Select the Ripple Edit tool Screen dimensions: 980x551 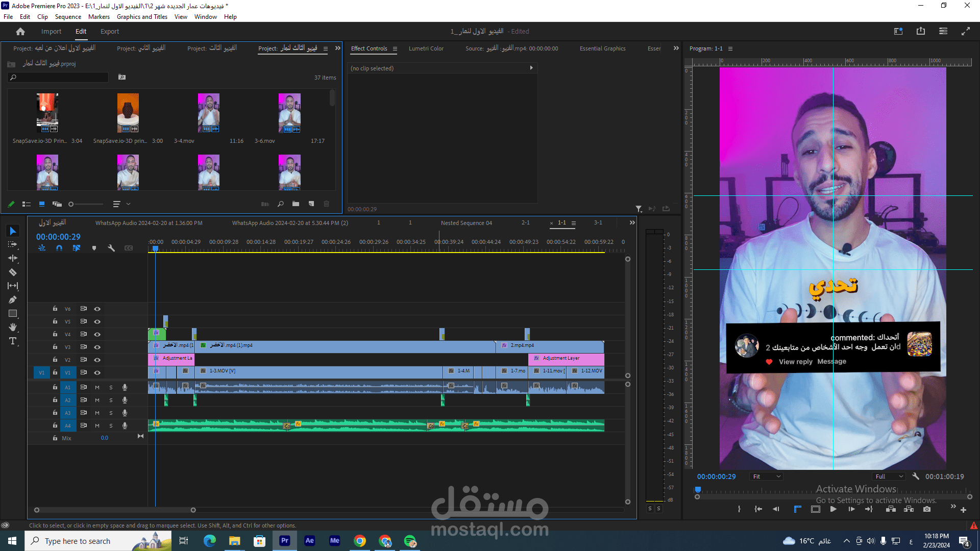coord(13,258)
